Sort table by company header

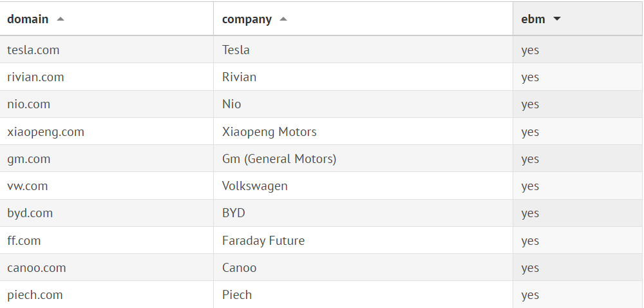247,19
